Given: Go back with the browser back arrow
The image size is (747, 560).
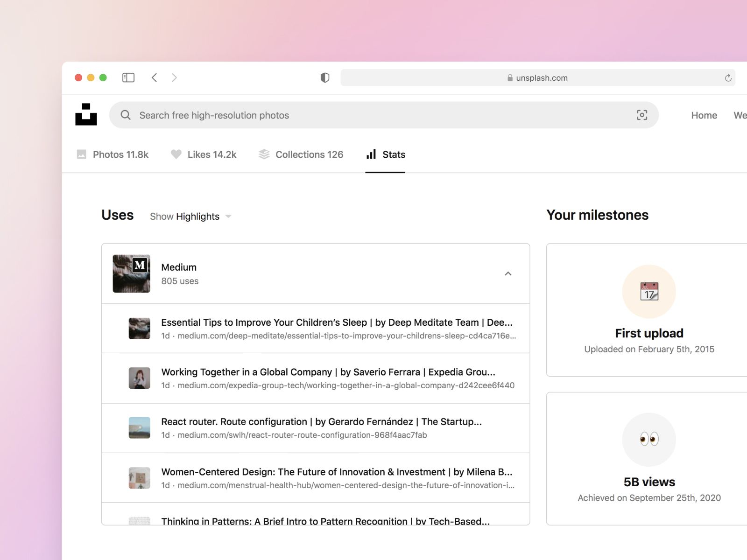Looking at the screenshot, I should 154,77.
